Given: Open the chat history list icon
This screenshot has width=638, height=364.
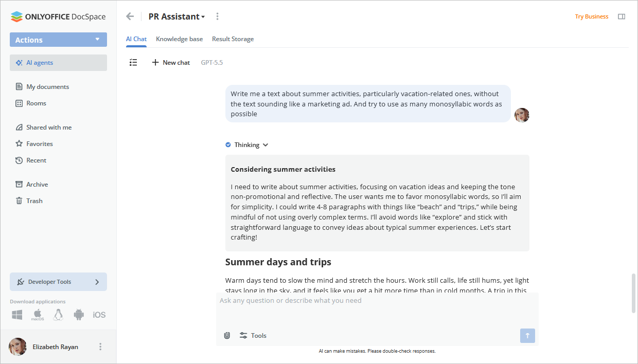Looking at the screenshot, I should [x=133, y=62].
